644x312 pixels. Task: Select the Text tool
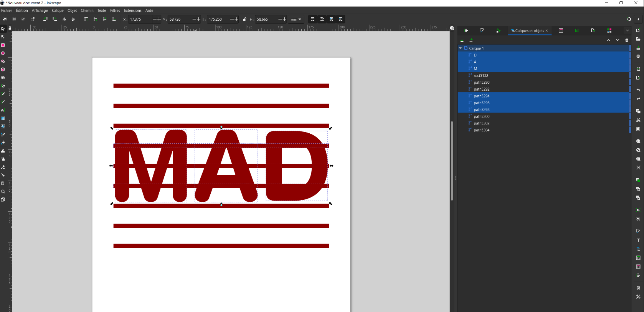(3, 110)
